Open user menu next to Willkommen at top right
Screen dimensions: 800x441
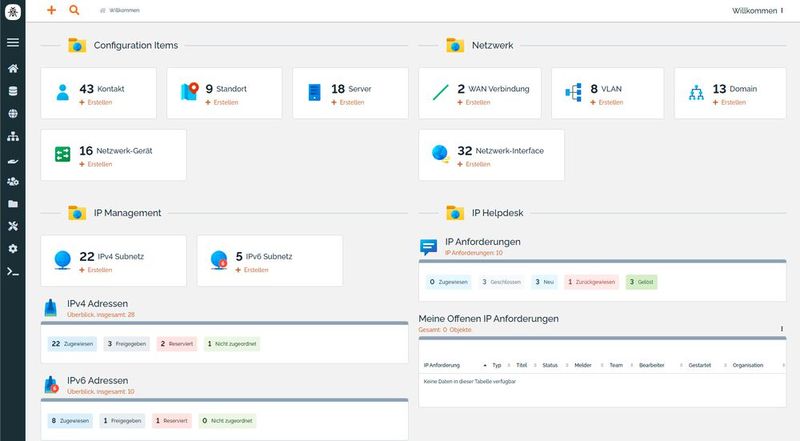click(782, 11)
